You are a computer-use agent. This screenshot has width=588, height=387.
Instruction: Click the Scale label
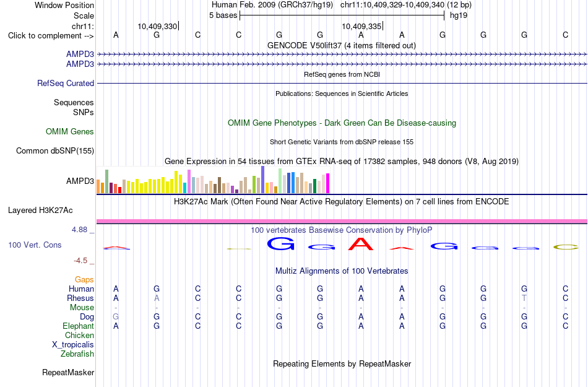(84, 15)
